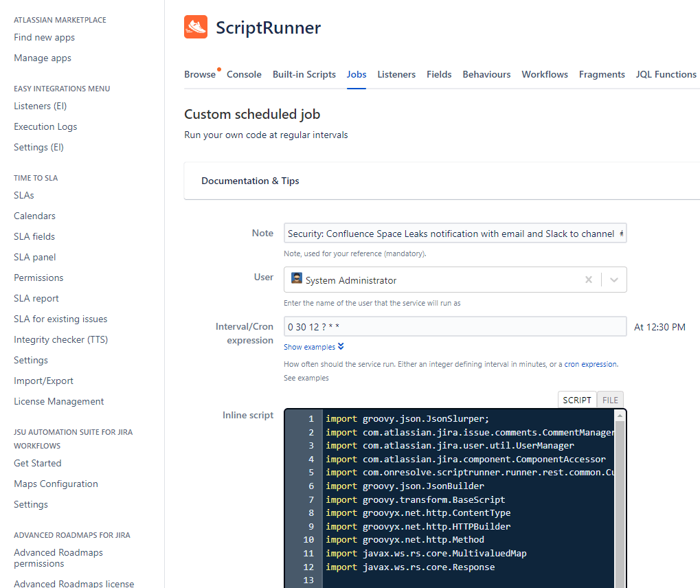This screenshot has height=588, width=700.
Task: Switch to the Built-in Scripts tab
Action: 304,74
